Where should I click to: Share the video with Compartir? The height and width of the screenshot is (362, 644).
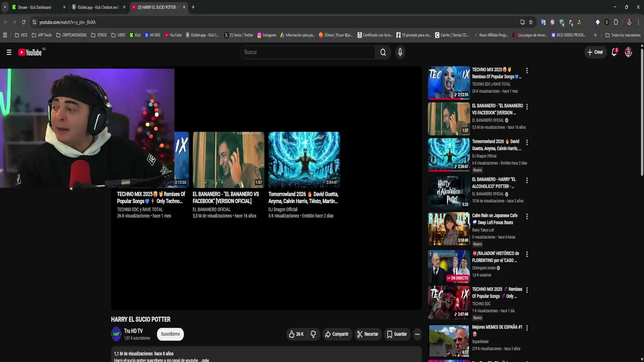(x=337, y=334)
